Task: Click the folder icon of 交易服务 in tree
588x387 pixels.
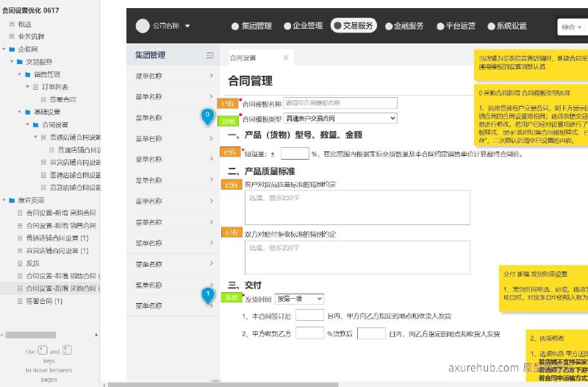Action: tap(20, 62)
